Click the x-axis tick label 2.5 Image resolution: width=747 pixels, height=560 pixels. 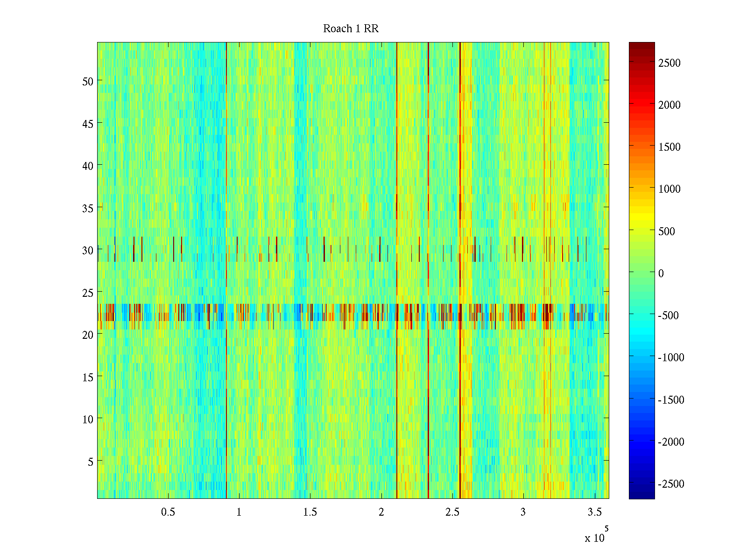pyautogui.click(x=452, y=512)
